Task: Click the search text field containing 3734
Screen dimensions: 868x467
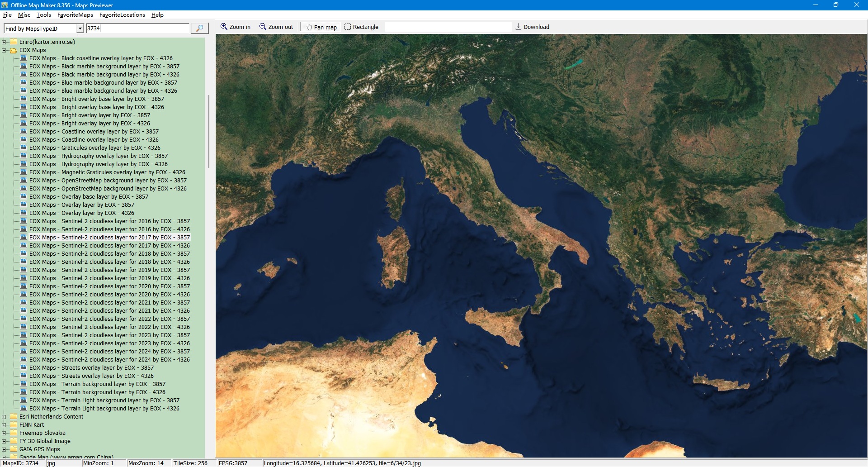Action: [137, 29]
